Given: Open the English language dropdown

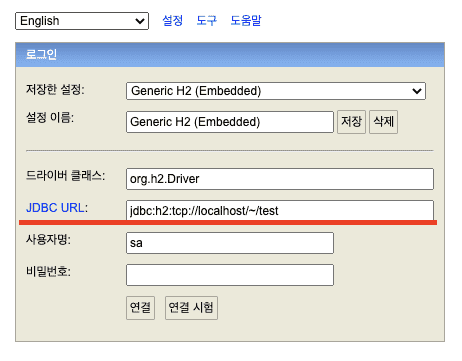Looking at the screenshot, I should (x=82, y=21).
